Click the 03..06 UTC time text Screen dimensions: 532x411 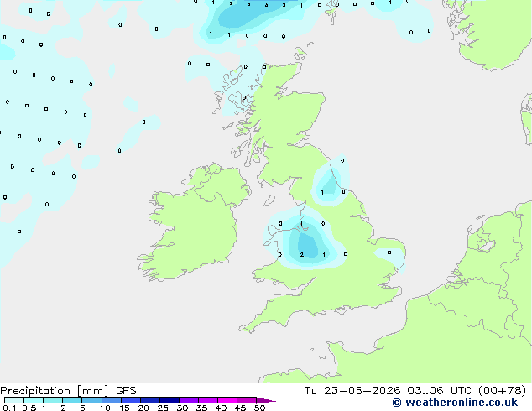point(440,391)
